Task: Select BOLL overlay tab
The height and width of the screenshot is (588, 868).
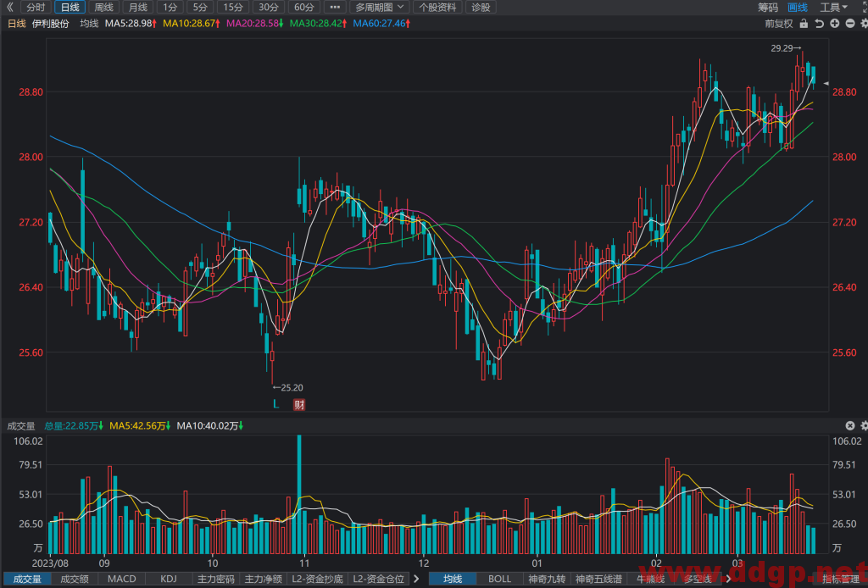Action: [x=499, y=579]
